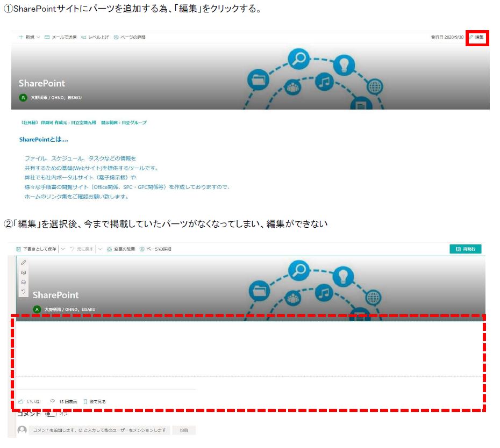Image resolution: width=500 pixels, height=448 pixels.
Task: Click the image icon in the title toolbox
Action: pos(23,272)
